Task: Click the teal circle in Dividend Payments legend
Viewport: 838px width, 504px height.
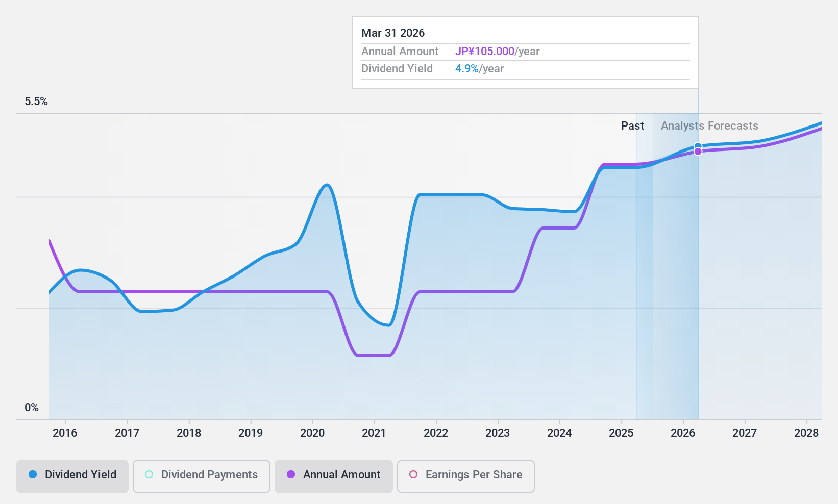Action: (149, 474)
